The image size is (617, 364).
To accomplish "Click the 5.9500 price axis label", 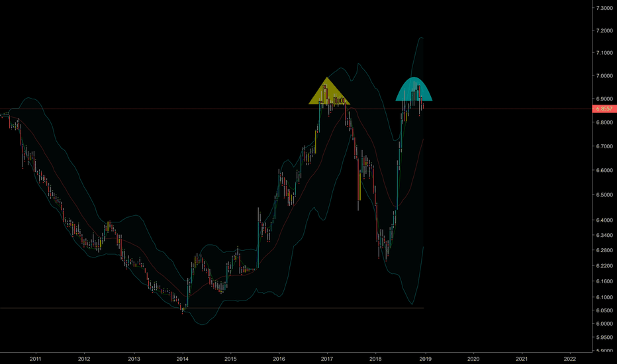I will tap(604, 338).
